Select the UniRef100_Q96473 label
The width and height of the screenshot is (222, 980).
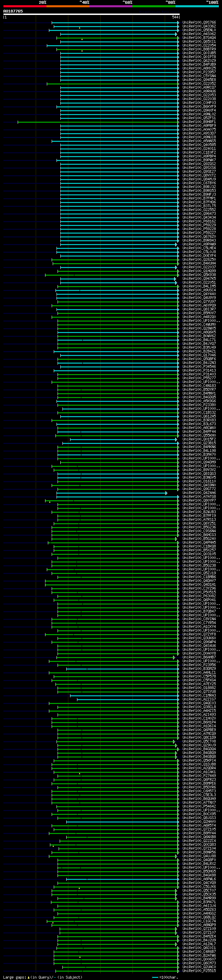point(199,214)
